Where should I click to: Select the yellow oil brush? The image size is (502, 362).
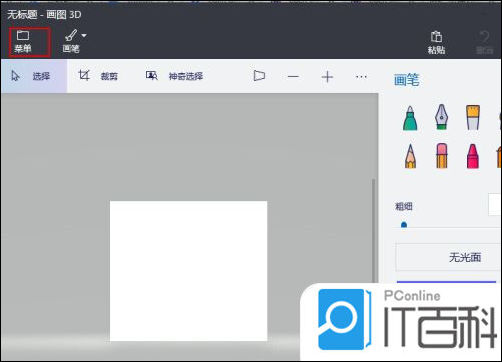point(473,117)
